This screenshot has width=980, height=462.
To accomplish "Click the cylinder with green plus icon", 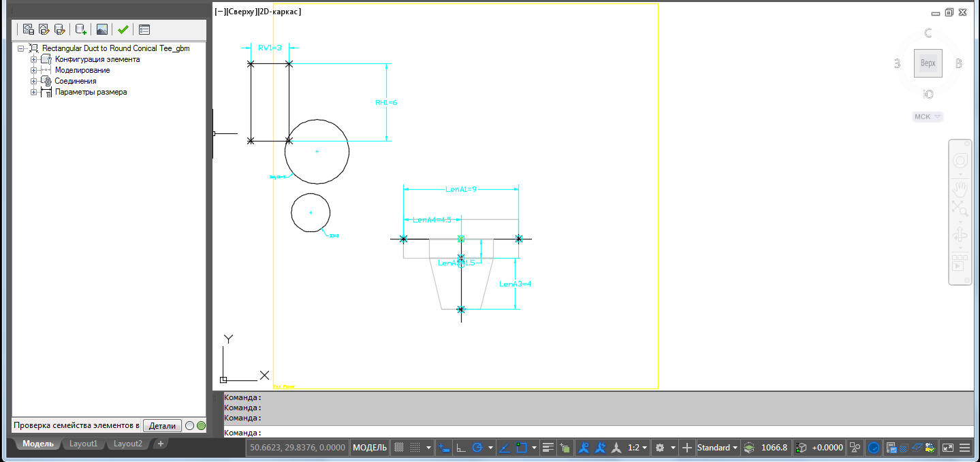I will point(81,29).
